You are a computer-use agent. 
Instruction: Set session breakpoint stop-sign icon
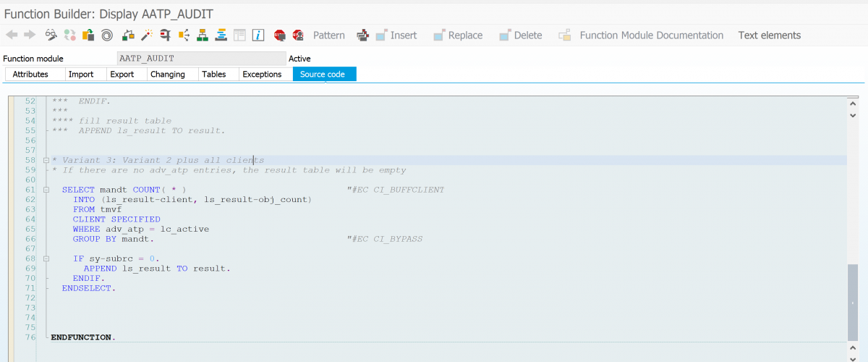click(x=280, y=35)
